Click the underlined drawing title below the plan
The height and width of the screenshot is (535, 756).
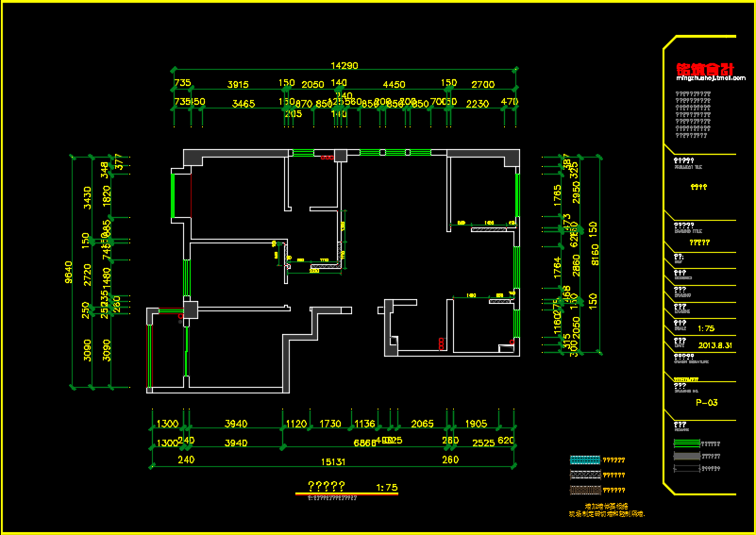(327, 486)
